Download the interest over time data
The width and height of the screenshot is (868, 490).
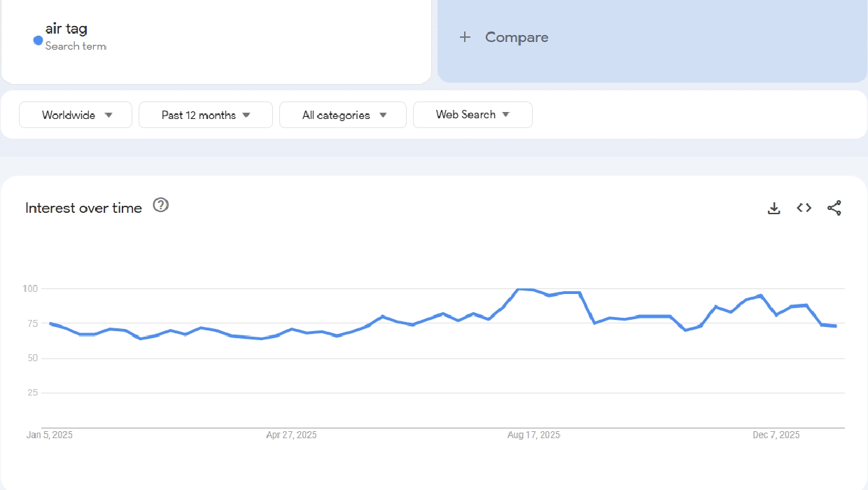pyautogui.click(x=773, y=208)
